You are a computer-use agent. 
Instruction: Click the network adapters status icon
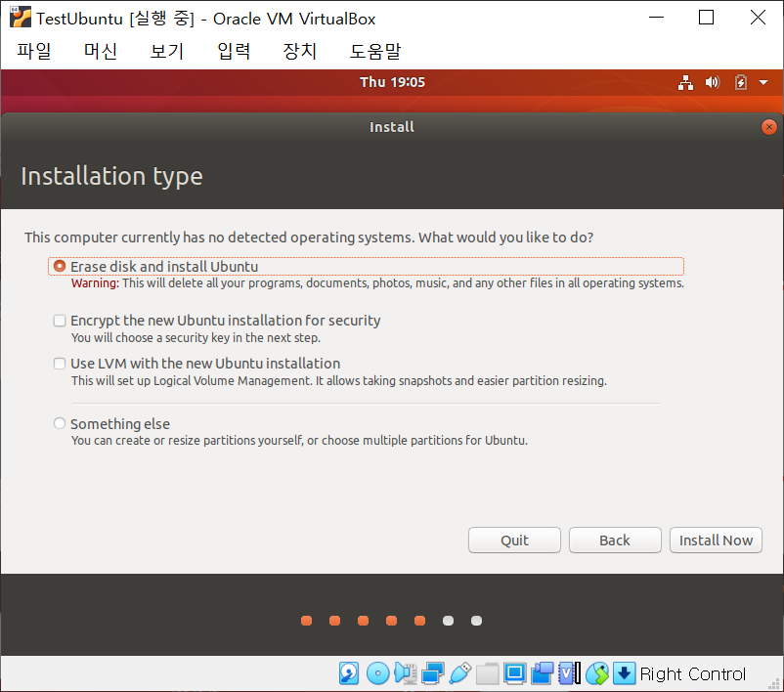point(432,673)
